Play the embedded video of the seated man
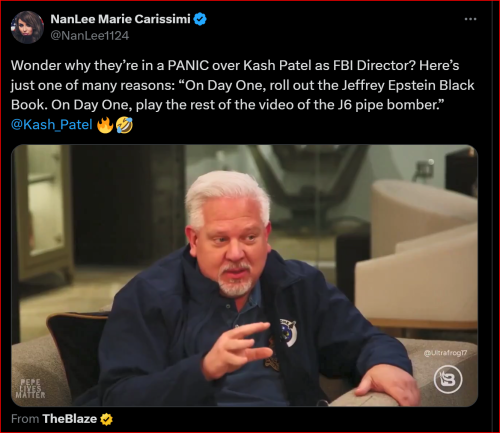The width and height of the screenshot is (500, 433). 245,276
